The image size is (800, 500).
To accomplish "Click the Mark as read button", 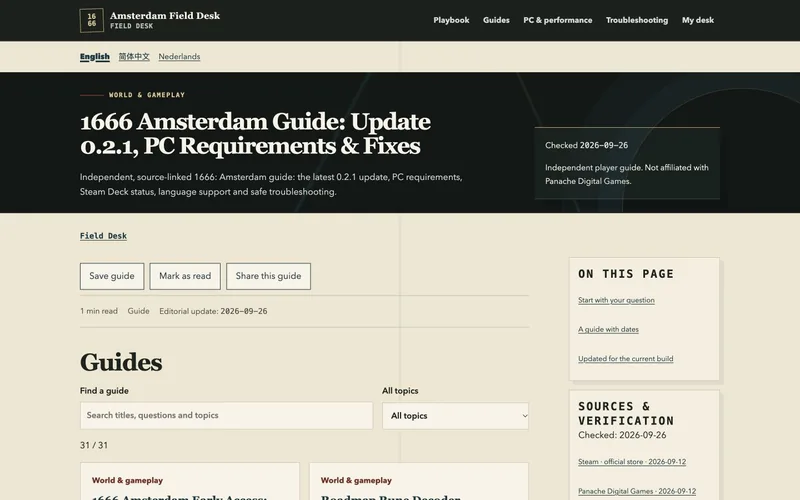I will coord(185,276).
